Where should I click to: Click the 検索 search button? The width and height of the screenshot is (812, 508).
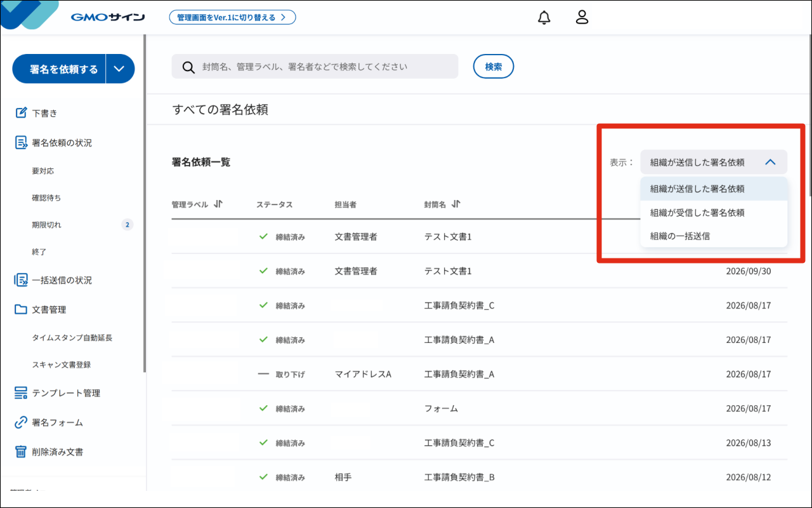pos(494,67)
